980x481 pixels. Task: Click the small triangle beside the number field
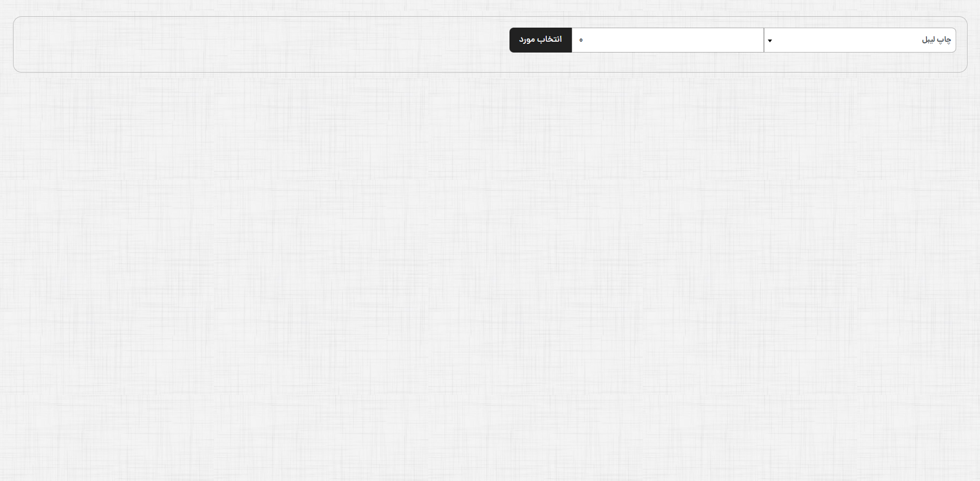tap(769, 41)
